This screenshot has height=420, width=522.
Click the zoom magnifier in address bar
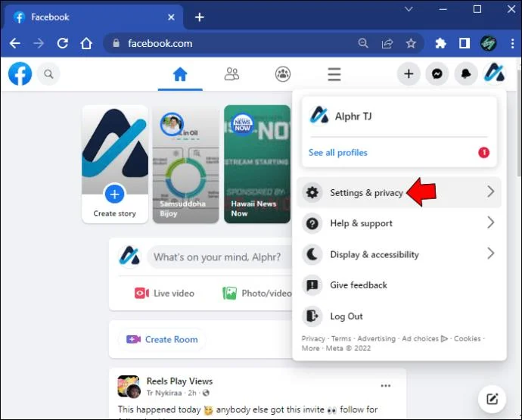click(363, 43)
